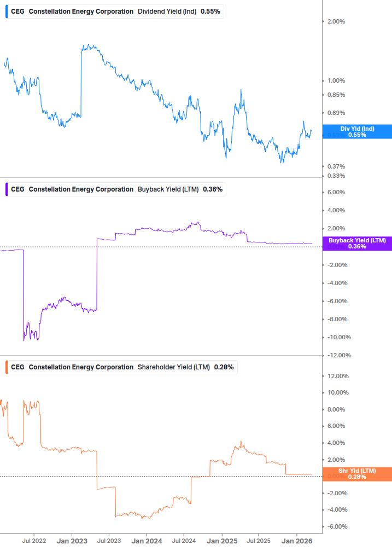Select the purple Buyback Yield 0.36% value tag
This screenshot has height=550, width=392.
(357, 244)
